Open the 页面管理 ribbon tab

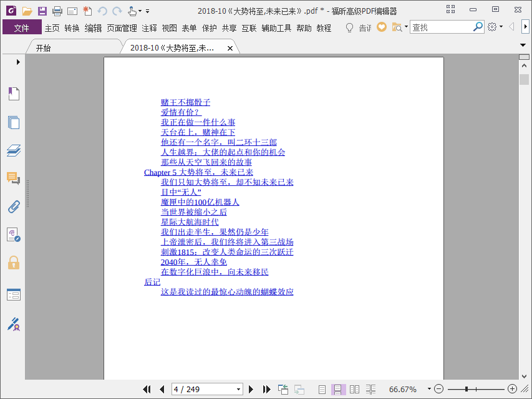(122, 28)
